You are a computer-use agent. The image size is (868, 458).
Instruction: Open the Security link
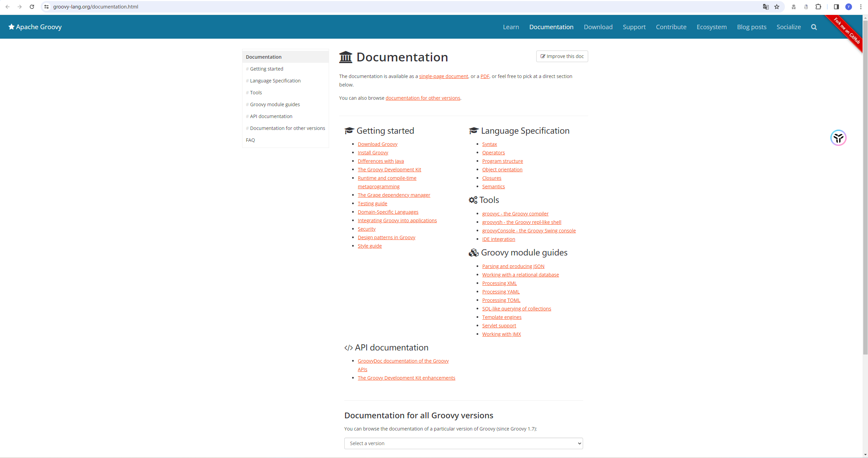[366, 229]
